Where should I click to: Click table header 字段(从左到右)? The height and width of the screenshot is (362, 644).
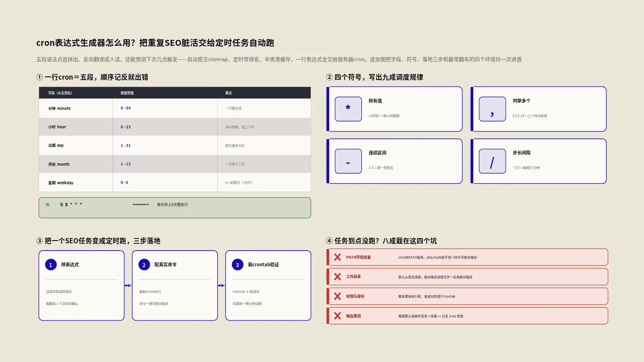pos(60,93)
